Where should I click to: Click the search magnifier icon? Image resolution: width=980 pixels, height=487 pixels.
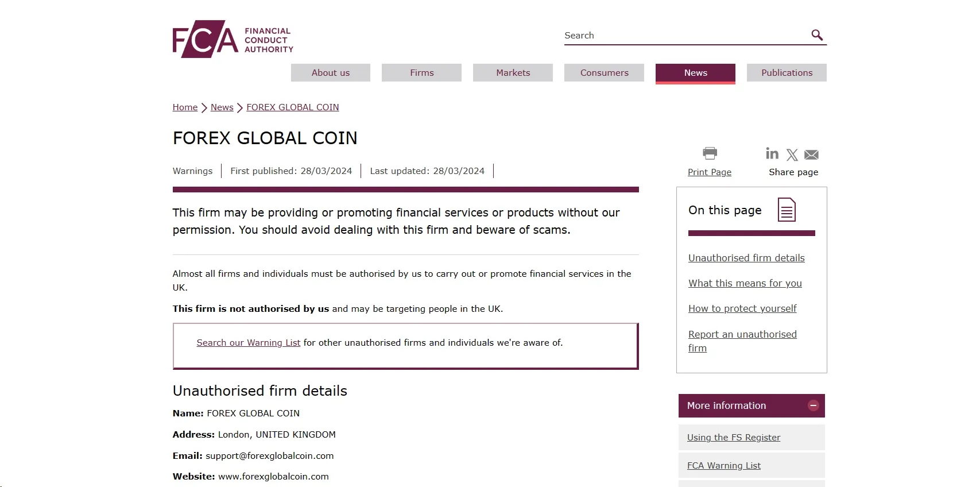(x=817, y=35)
